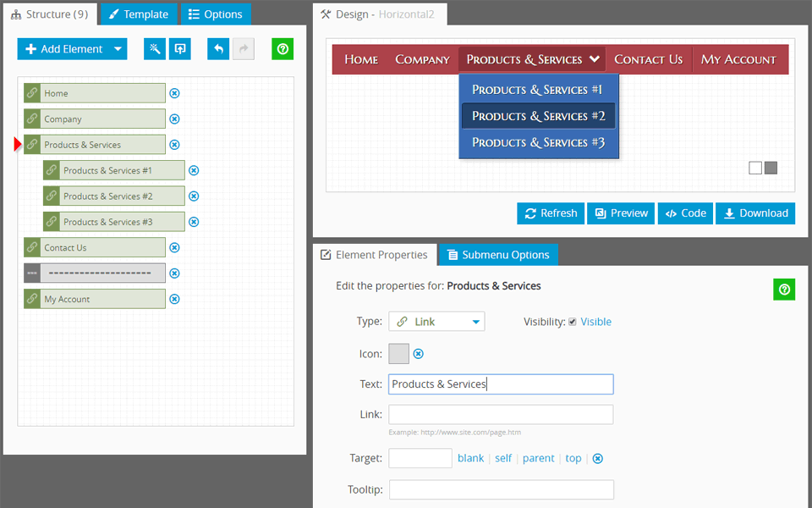Screen dimensions: 812x508
Task: Click the undo arrow icon
Action: pos(218,49)
